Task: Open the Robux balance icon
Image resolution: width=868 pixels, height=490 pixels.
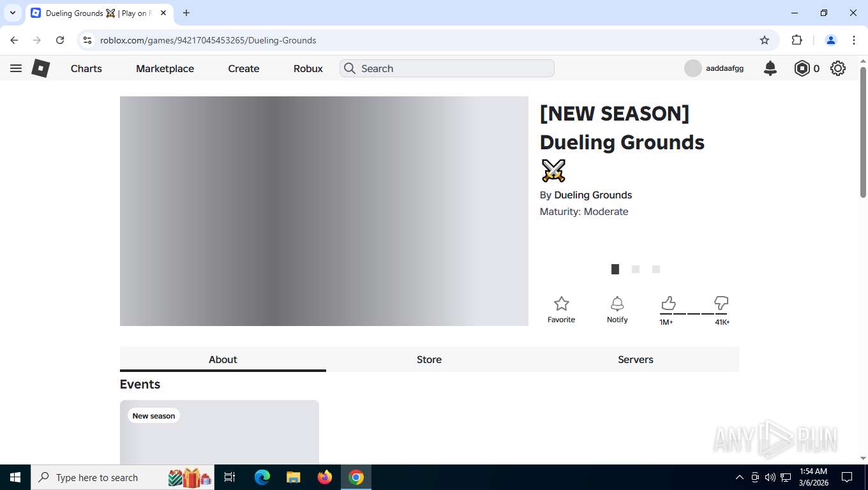Action: click(802, 68)
